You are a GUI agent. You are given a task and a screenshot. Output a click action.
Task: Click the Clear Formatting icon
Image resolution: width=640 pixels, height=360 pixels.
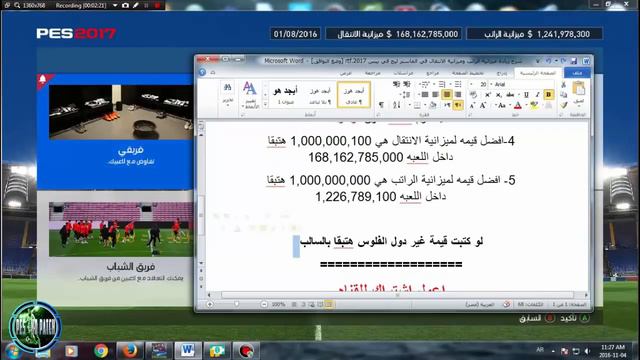tap(473, 95)
